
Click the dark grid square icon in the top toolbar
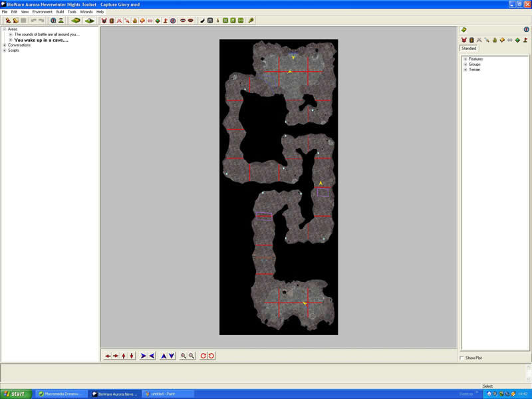(210, 21)
